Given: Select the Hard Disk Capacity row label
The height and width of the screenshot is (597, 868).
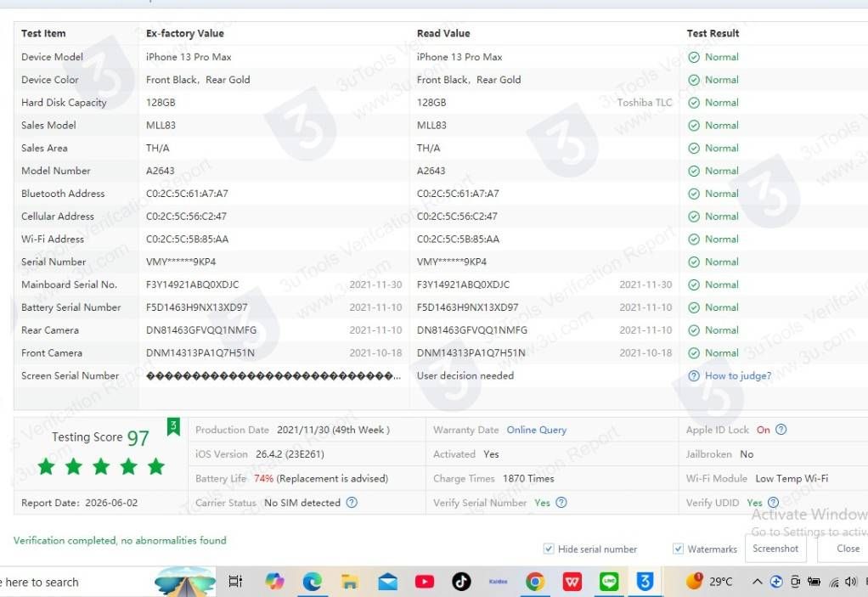Looking at the screenshot, I should click(64, 103).
